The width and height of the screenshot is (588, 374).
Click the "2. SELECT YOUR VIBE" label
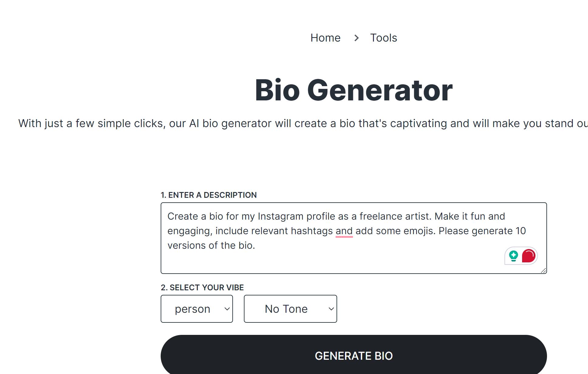[202, 287]
